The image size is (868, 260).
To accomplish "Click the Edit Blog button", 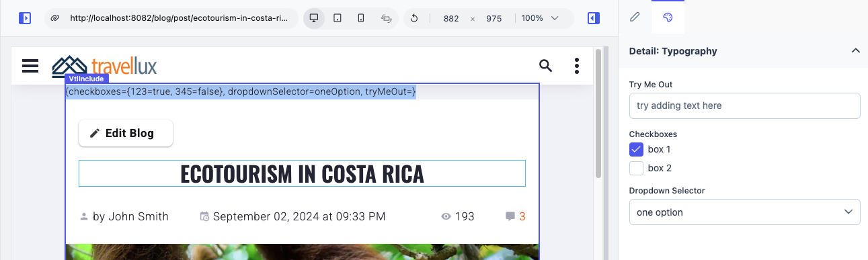I will click(126, 133).
